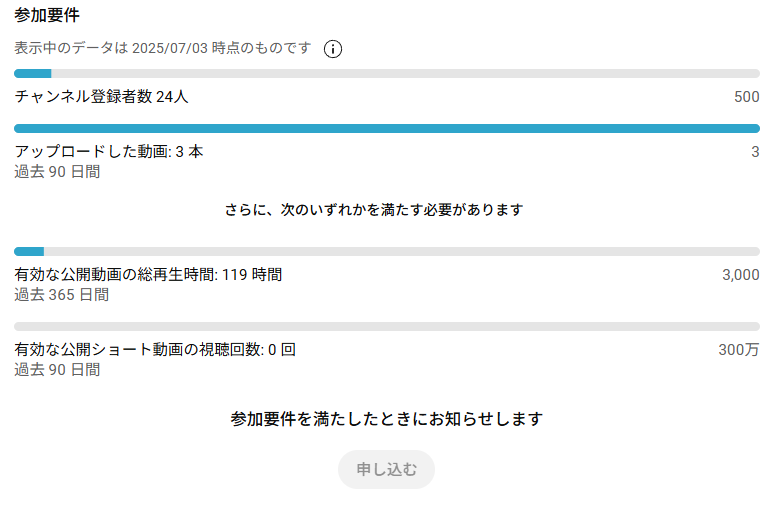
Task: Click the 参加要件 heading
Action: [47, 15]
